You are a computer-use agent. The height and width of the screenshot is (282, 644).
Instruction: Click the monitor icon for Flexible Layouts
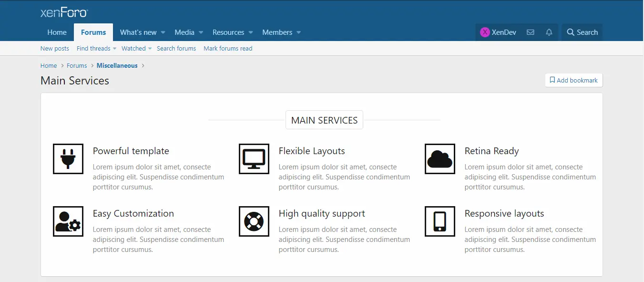point(254,159)
